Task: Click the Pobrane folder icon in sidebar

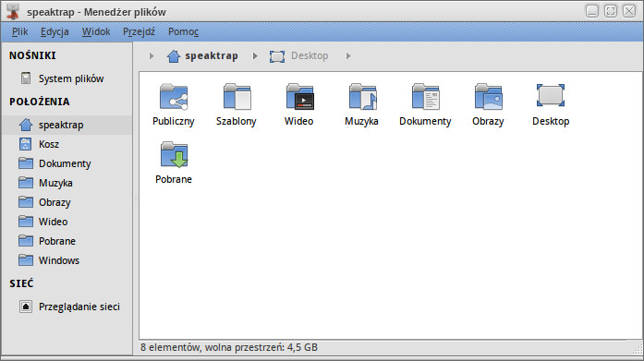Action: pos(26,241)
